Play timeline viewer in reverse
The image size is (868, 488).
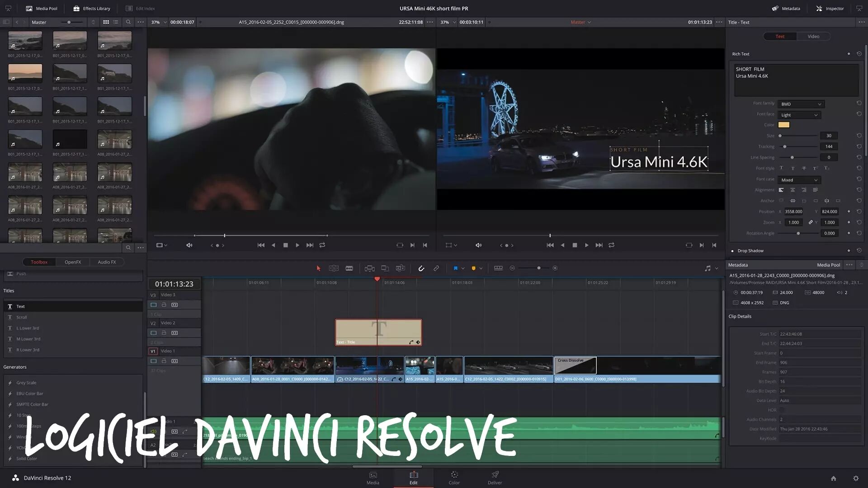point(562,245)
